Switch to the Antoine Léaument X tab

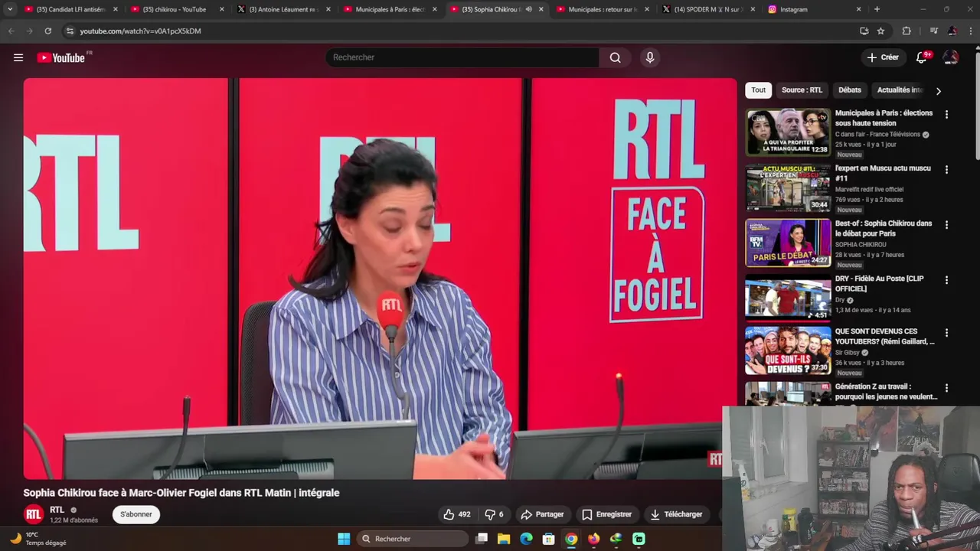tap(282, 9)
